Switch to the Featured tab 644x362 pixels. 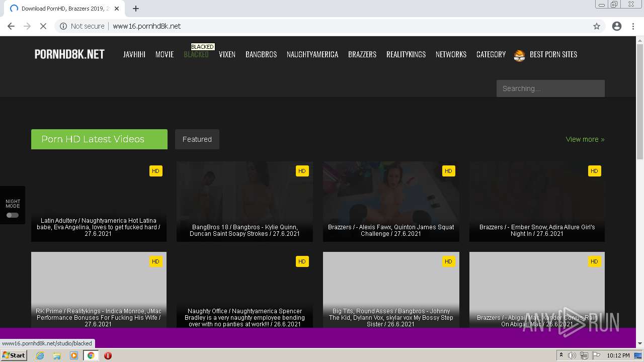coord(197,139)
